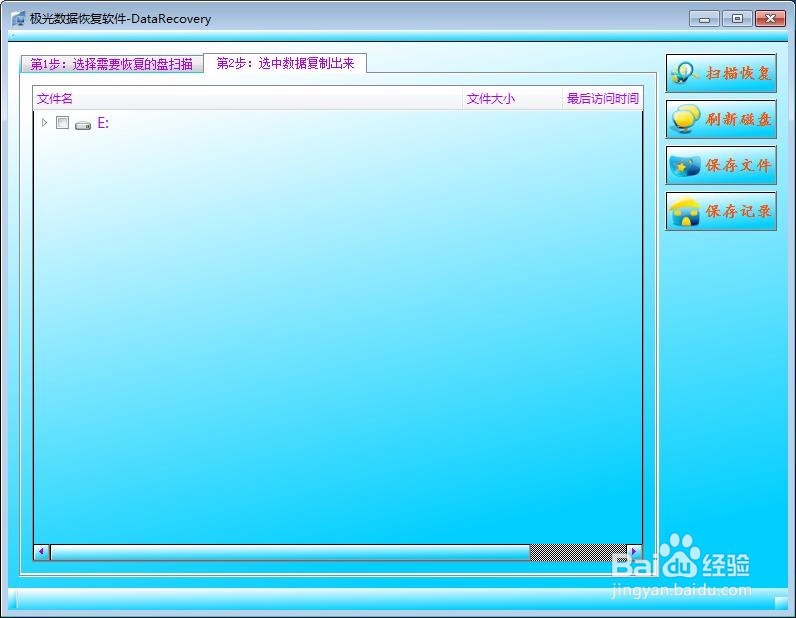Click the horizontal scrollbar left arrow

[x=42, y=551]
